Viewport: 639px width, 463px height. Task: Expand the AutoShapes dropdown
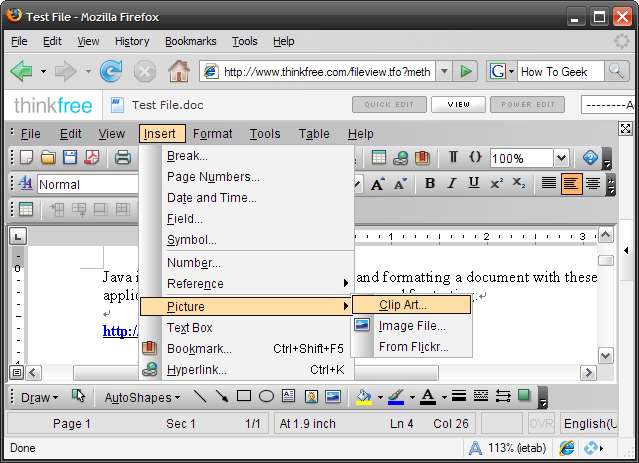click(x=142, y=397)
